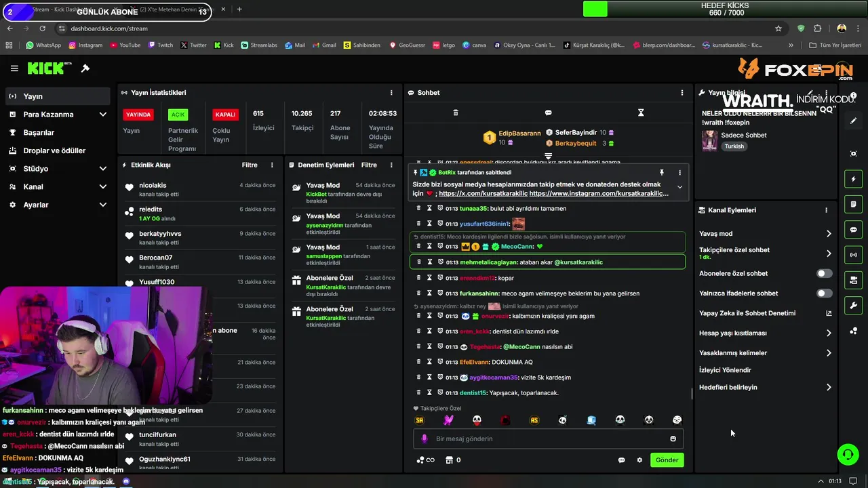Toggle the broadcast signal icon in right toolbar
Image resolution: width=868 pixels, height=488 pixels.
(x=854, y=255)
